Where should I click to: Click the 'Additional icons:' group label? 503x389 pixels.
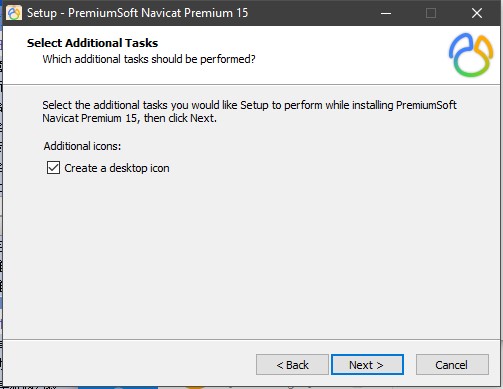(82, 146)
